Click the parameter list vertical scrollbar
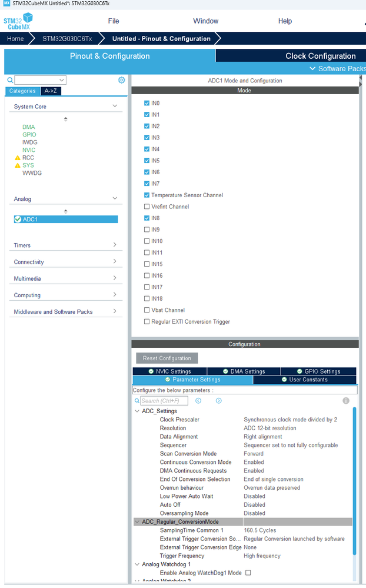 354,481
